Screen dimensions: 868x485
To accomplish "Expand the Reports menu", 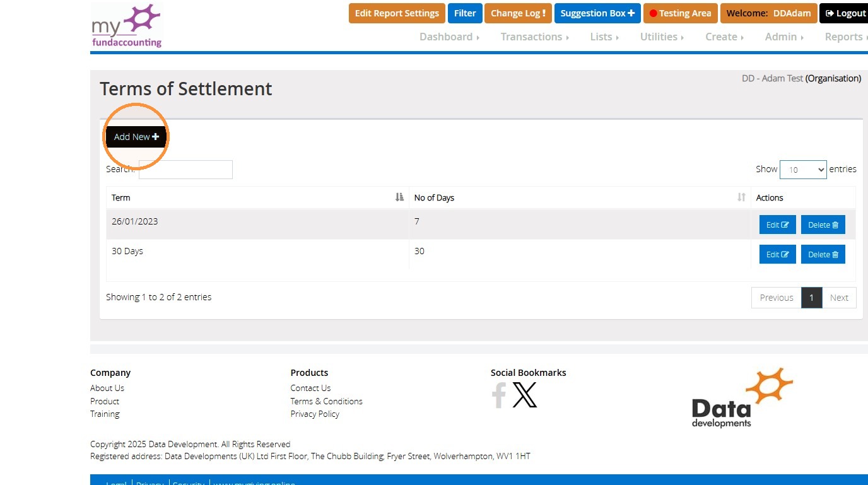I will 846,37.
